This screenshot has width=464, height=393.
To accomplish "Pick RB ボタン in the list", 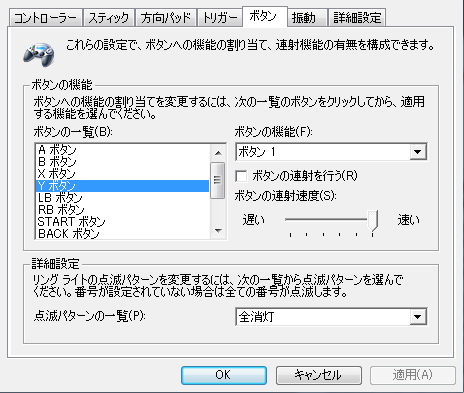I will (122, 210).
